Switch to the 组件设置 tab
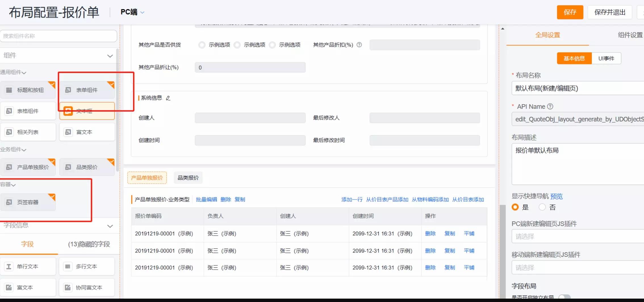Viewport: 644px width, 302px height. point(631,35)
